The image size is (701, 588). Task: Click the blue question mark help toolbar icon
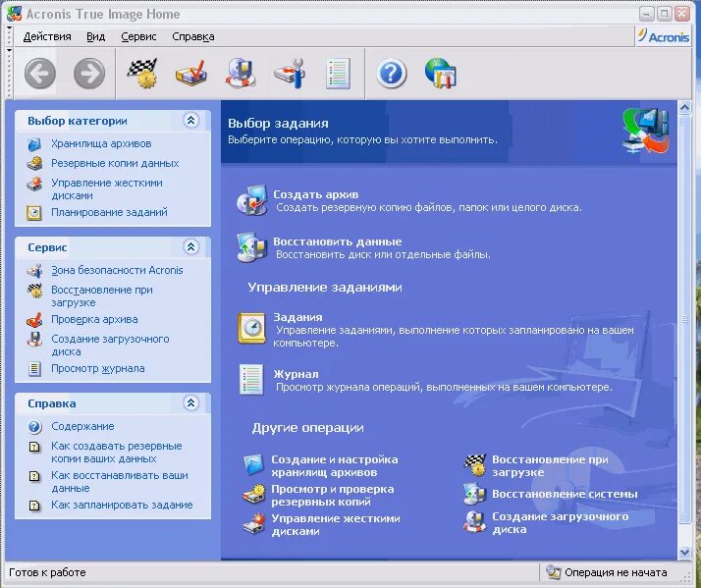point(391,74)
